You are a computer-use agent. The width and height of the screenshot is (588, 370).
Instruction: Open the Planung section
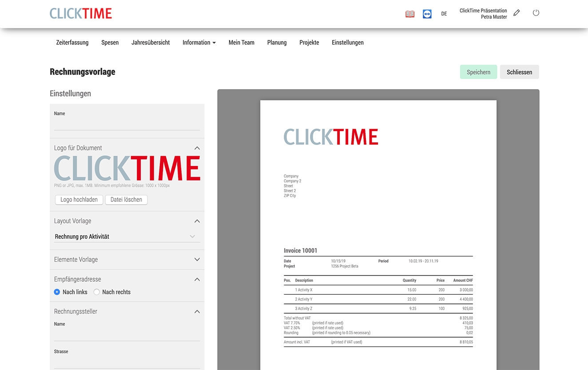coord(277,43)
